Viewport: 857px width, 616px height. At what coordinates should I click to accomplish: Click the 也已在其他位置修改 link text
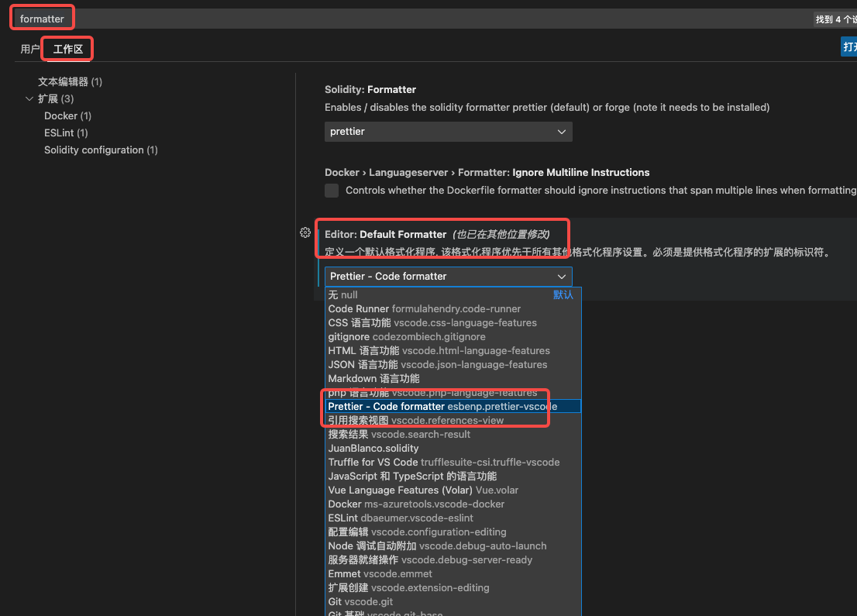point(501,235)
